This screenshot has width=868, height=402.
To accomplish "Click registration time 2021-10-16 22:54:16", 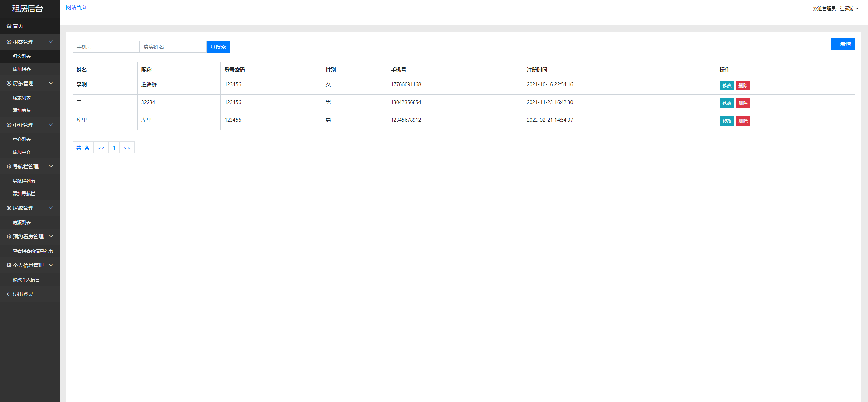I will point(550,84).
